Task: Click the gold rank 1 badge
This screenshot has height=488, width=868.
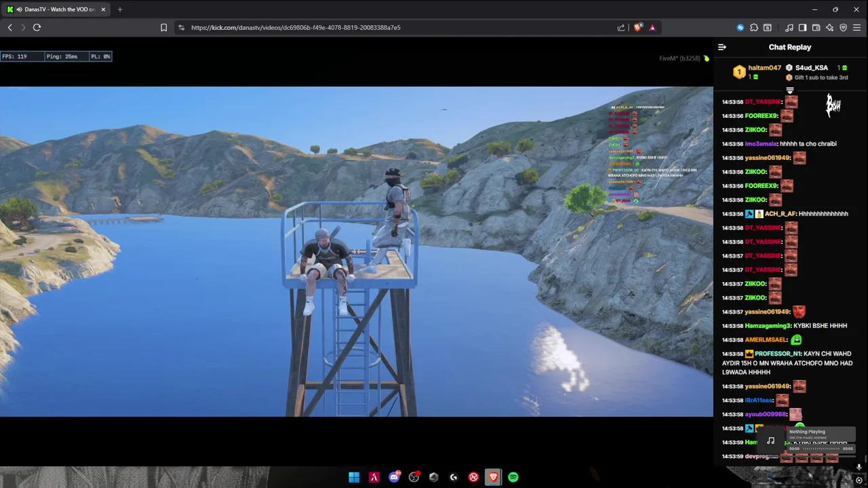Action: pos(739,72)
